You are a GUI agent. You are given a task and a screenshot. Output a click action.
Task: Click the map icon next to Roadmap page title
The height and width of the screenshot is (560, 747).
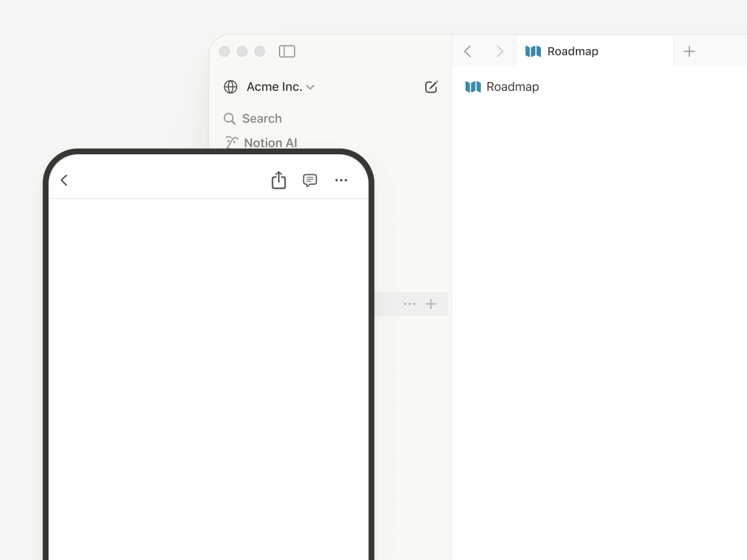coord(473,87)
